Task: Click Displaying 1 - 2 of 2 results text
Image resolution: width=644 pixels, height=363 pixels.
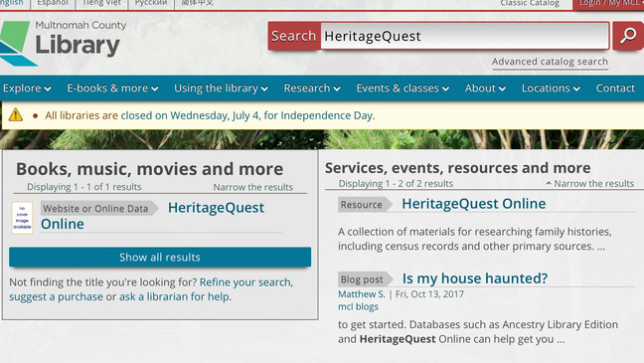Action: (x=396, y=183)
